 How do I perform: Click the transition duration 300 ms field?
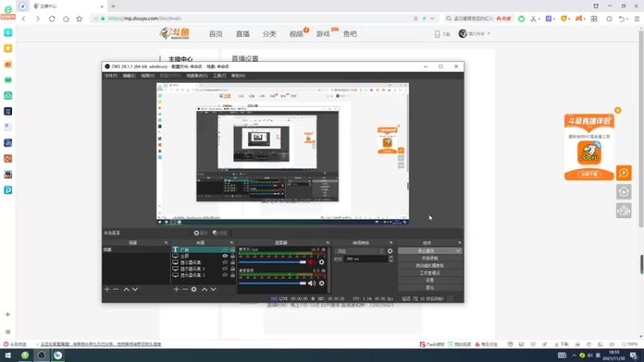click(365, 259)
